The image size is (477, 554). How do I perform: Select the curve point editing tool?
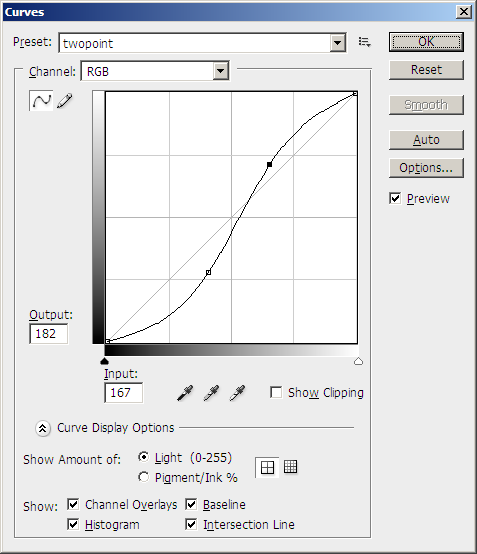pyautogui.click(x=41, y=101)
